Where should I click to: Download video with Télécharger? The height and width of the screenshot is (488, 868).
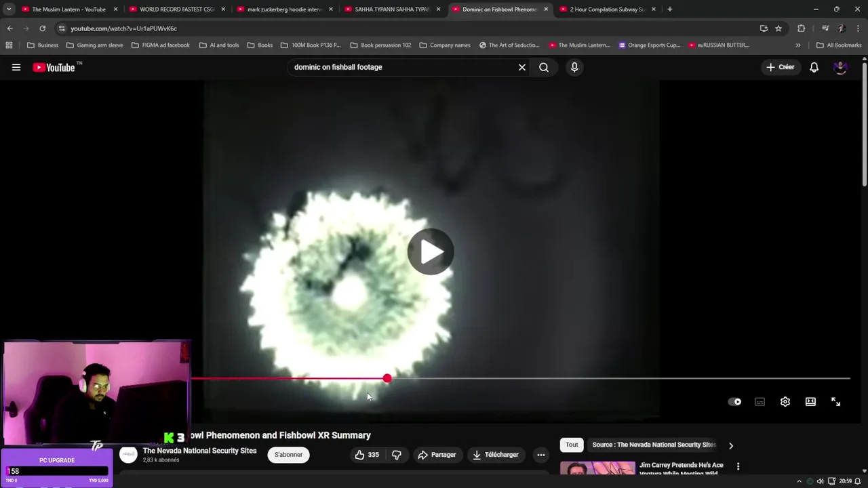tap(495, 455)
